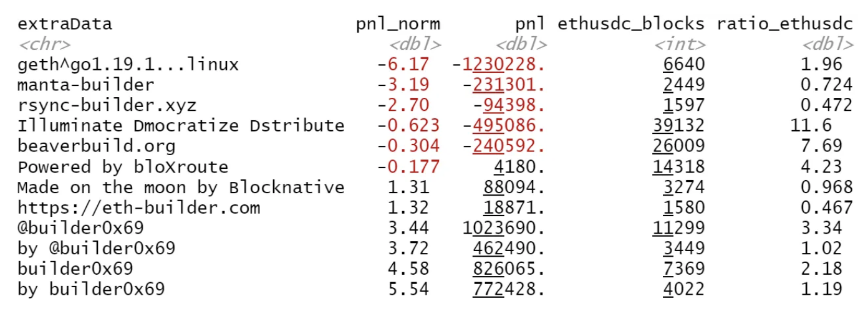
Task: Click the extraData column header
Action: [65, 24]
